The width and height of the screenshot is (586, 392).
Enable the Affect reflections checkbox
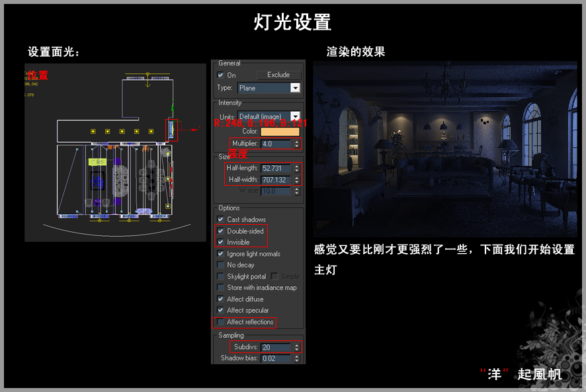220,322
